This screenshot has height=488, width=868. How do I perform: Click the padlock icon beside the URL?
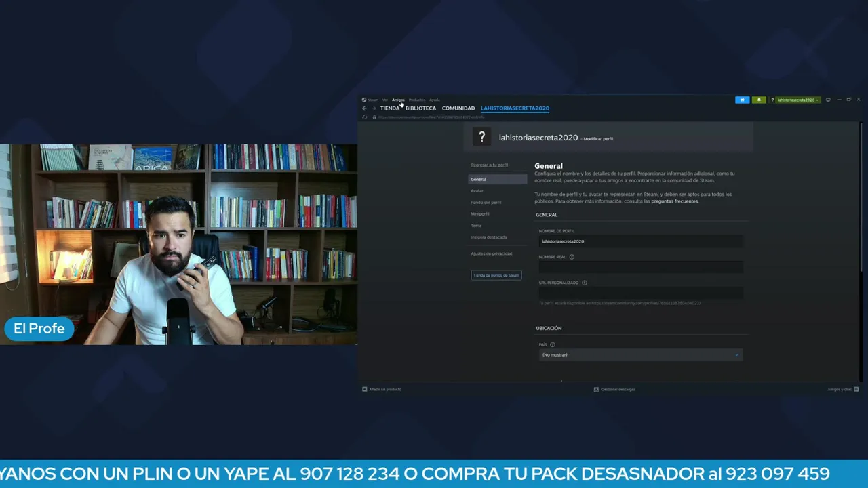pos(374,117)
